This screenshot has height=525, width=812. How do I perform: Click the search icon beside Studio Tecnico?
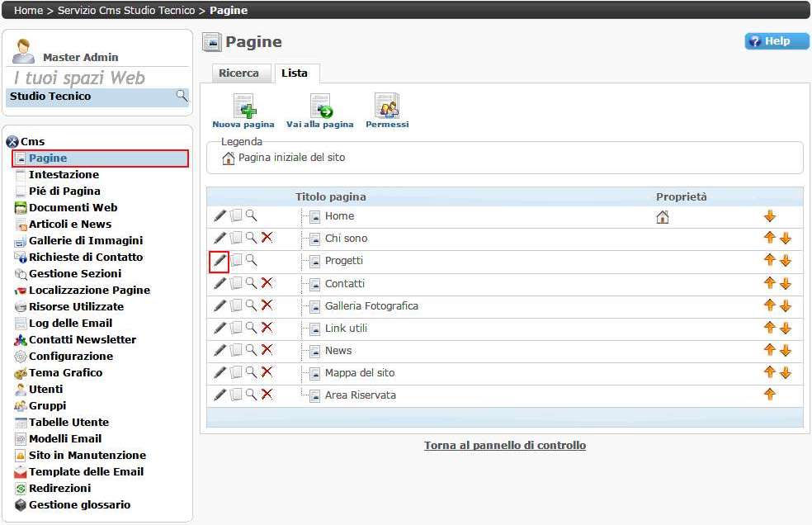point(182,97)
